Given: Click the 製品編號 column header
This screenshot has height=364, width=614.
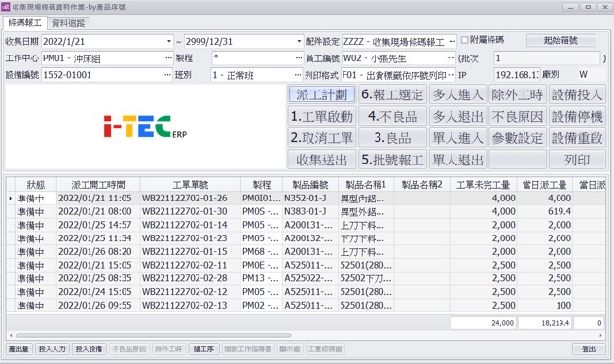Looking at the screenshot, I should tap(310, 185).
